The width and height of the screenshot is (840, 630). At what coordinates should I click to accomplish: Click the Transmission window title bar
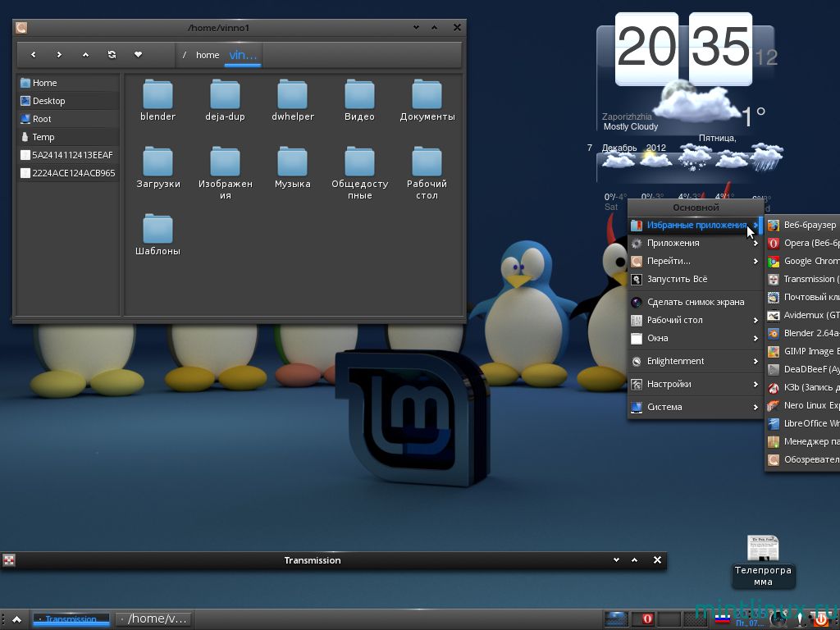tap(333, 560)
